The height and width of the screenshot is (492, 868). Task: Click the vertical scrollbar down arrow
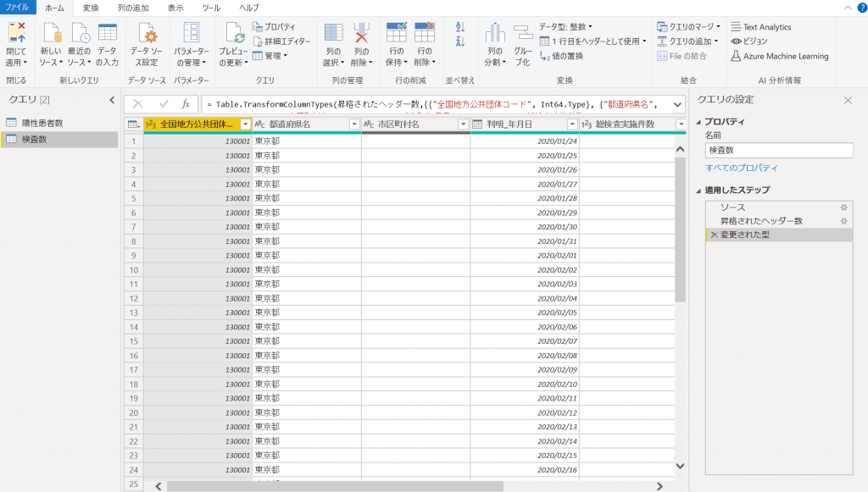pos(681,466)
